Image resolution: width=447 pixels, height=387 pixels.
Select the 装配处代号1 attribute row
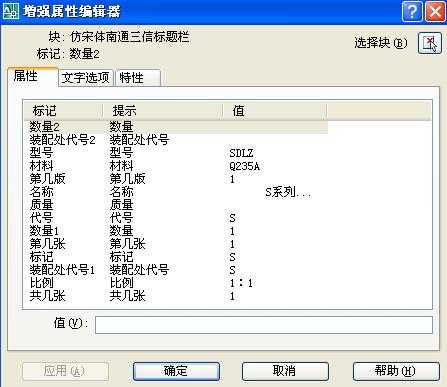(176, 270)
